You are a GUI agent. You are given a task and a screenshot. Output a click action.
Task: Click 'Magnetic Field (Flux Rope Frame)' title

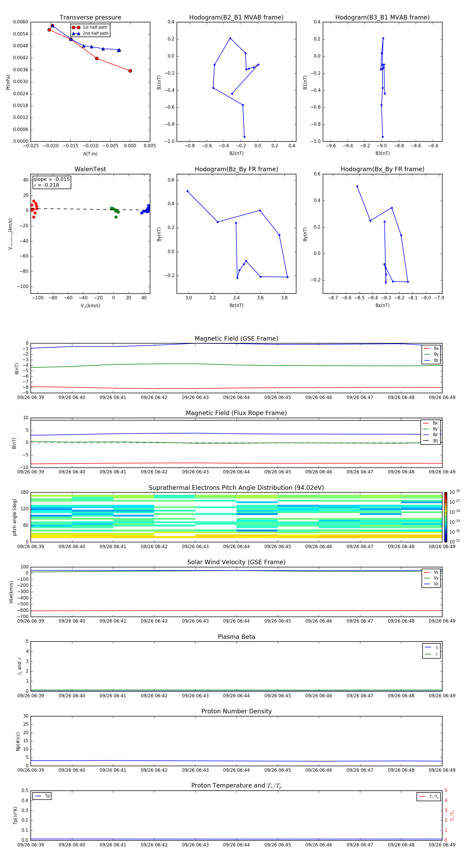coord(236,413)
